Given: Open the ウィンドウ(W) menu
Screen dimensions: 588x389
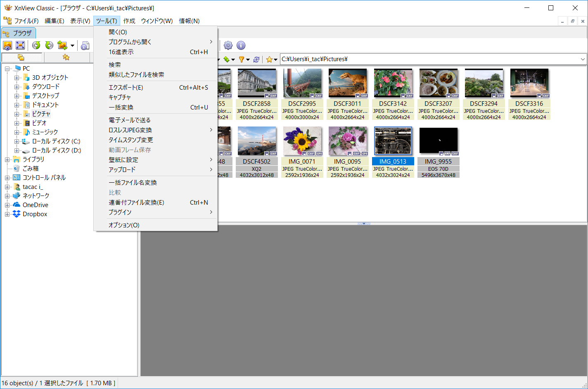Looking at the screenshot, I should 157,21.
